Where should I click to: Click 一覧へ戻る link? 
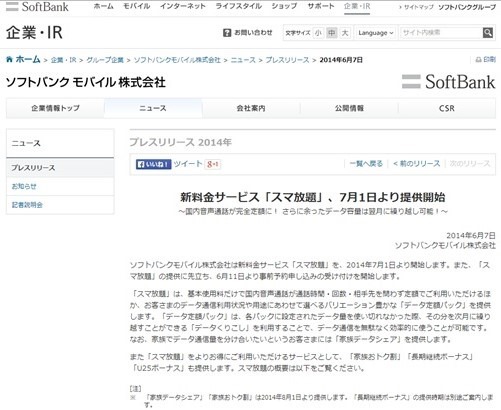tap(366, 164)
